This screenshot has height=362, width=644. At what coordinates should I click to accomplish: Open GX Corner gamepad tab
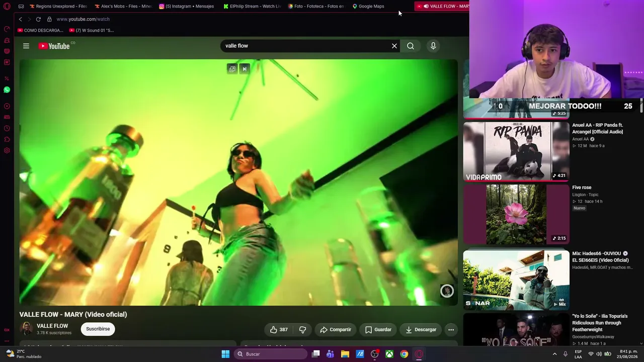[21, 6]
